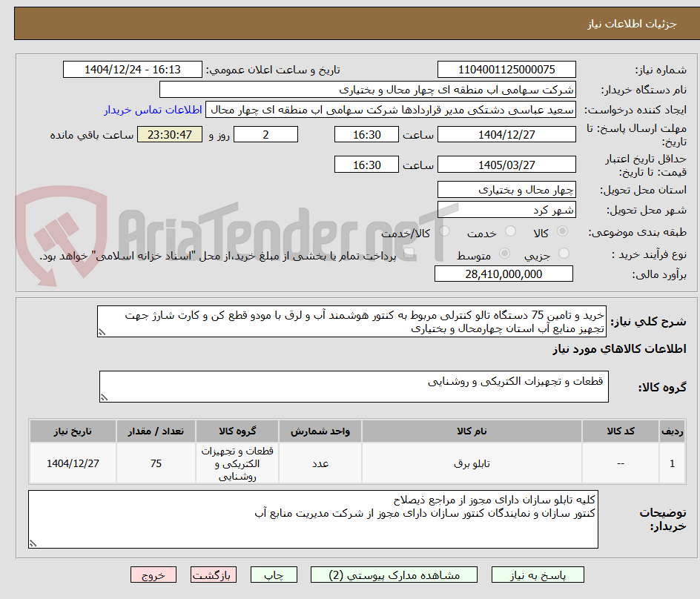Click the goods group textbox
The height and width of the screenshot is (599, 700).
pos(354,386)
